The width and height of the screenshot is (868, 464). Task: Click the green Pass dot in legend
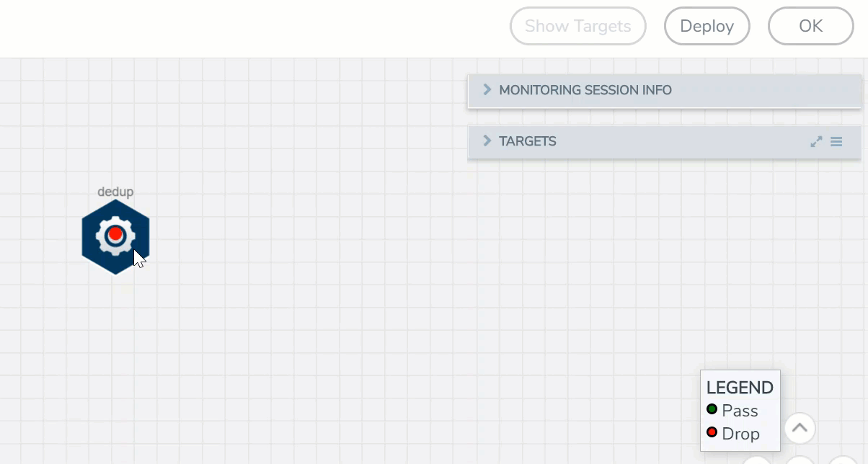point(712,409)
